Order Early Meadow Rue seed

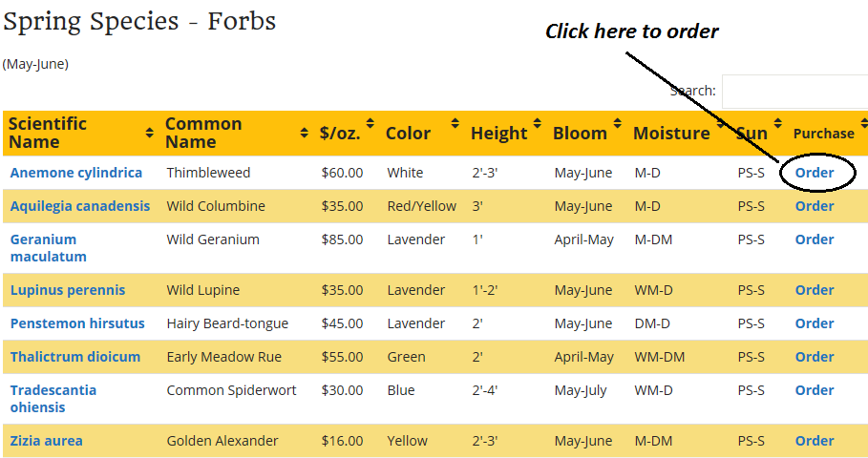coord(815,357)
